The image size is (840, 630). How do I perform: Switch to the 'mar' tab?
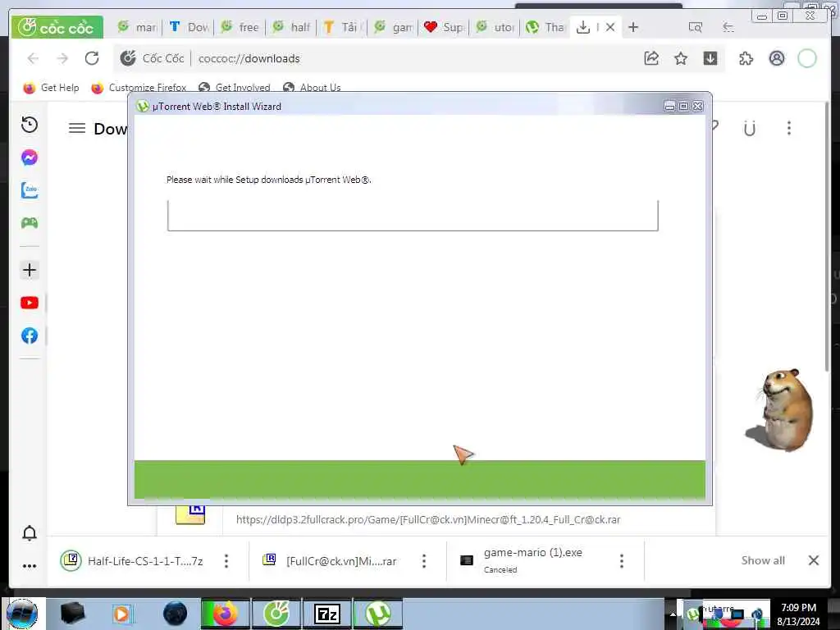137,27
